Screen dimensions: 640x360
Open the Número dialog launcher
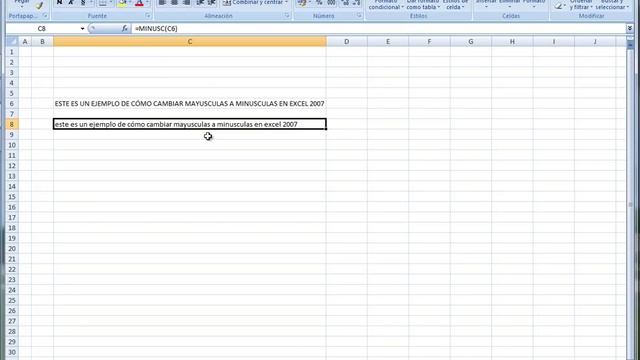tap(359, 16)
